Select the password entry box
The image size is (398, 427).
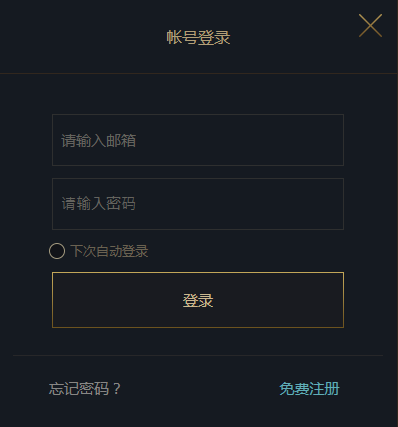pos(198,204)
